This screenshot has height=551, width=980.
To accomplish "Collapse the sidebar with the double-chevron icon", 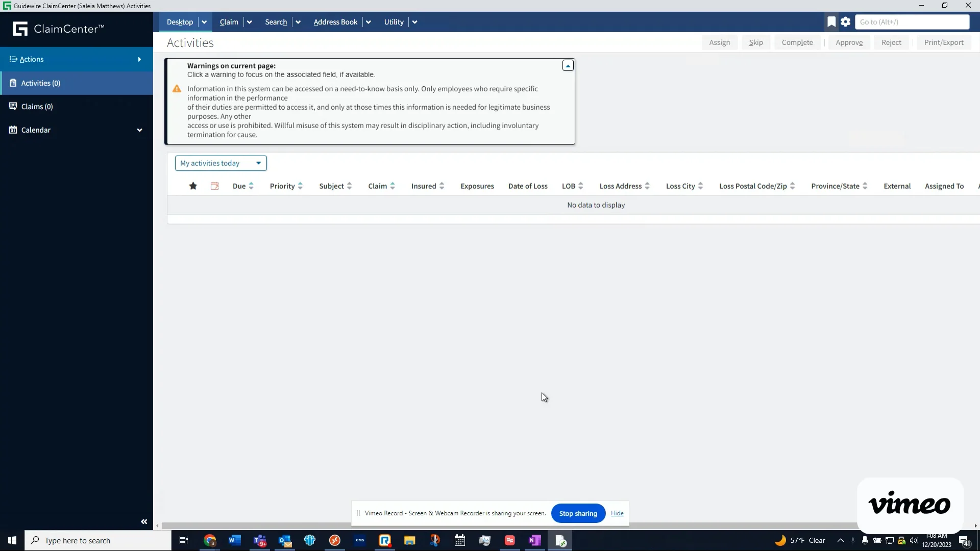I will click(x=144, y=521).
